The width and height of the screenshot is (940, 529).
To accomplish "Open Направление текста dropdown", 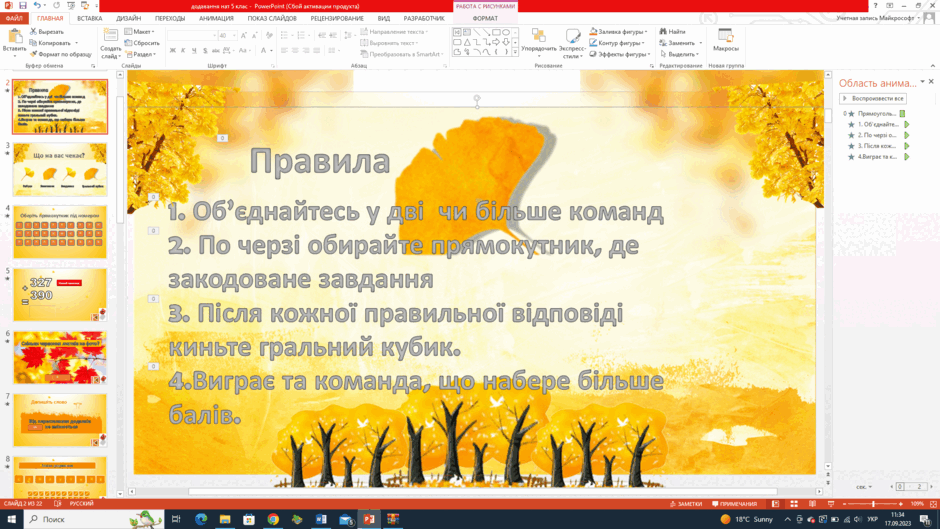I will (x=394, y=32).
